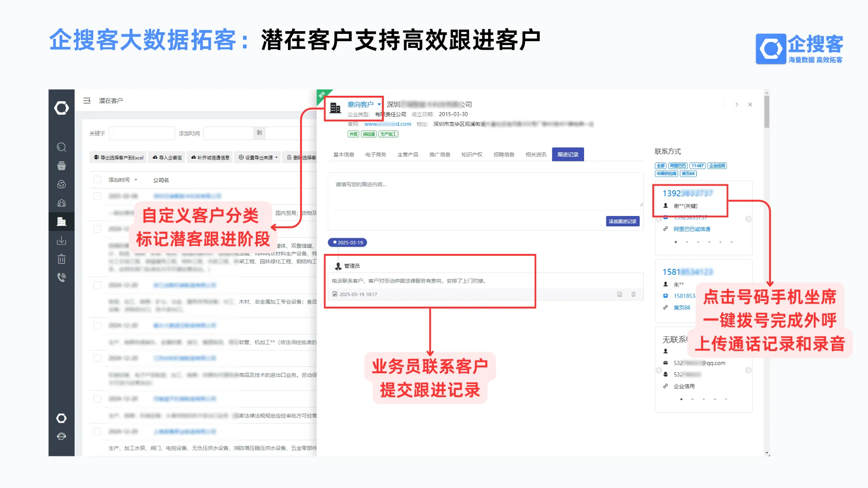Slide the @qq.com contact card to the left
The height and width of the screenshot is (488, 868).
(659, 370)
